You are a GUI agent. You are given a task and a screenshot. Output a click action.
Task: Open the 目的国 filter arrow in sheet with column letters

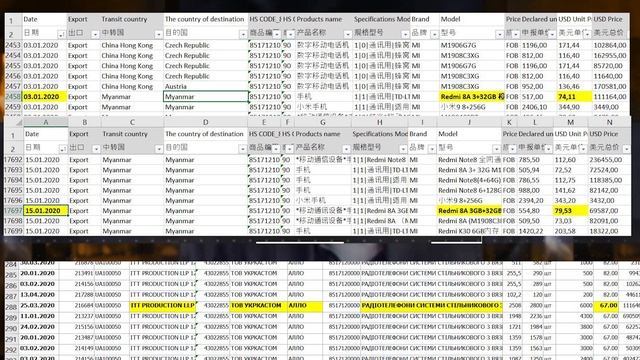[x=242, y=149]
